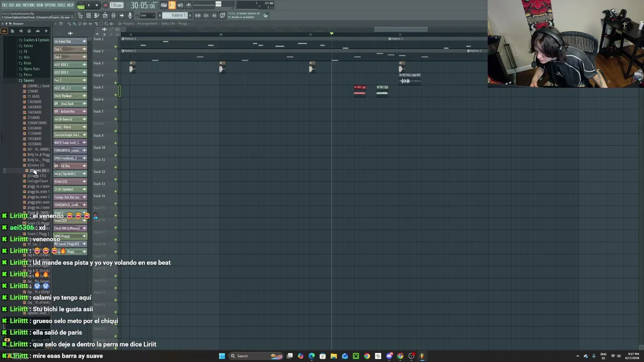Click the cloud icon in browser tabs
Image resolution: width=644 pixels, height=362 pixels.
coord(37,31)
